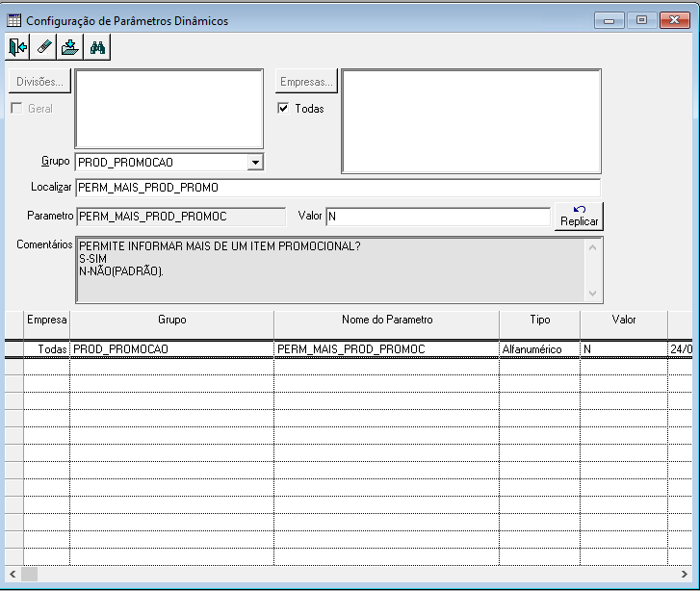Click the Replicar button
Image resolution: width=700 pixels, height=591 pixels.
(x=579, y=216)
